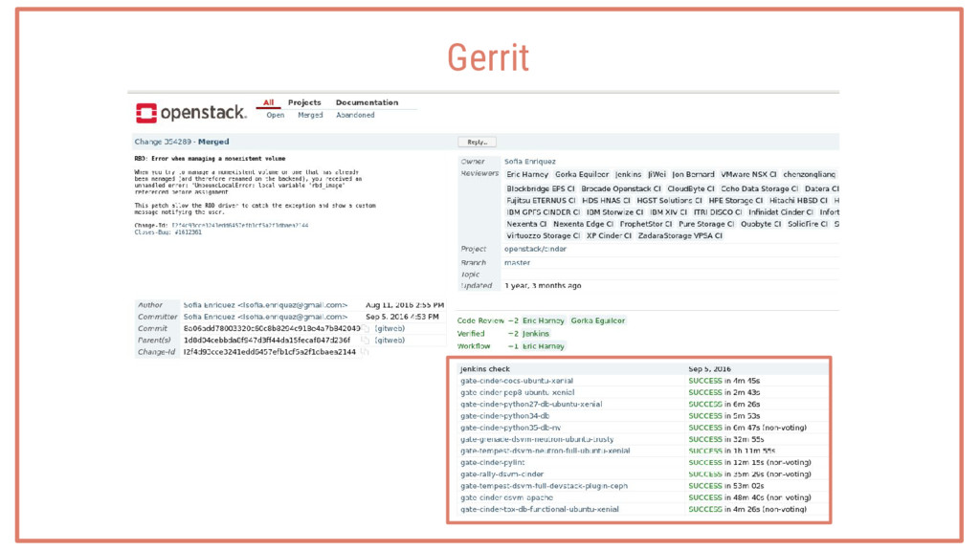Select the Open changes submenu item
980x551 pixels.
[x=275, y=115]
